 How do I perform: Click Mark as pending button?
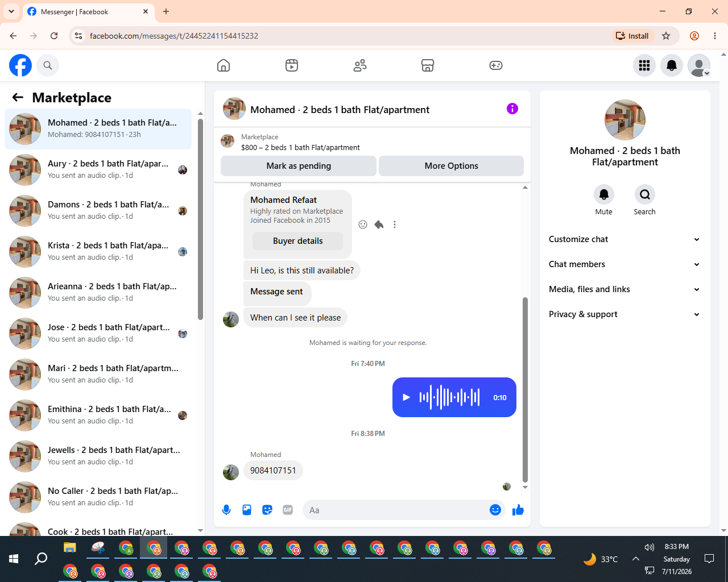(x=299, y=166)
